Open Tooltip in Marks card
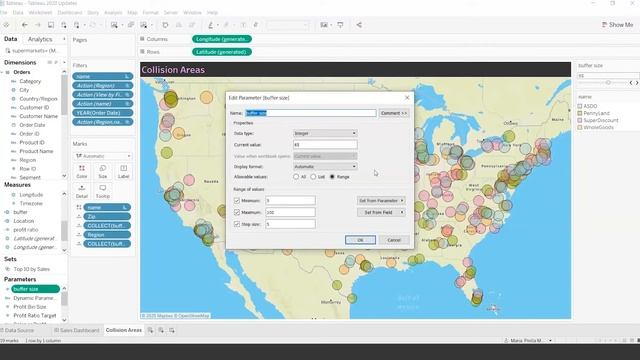Viewport: 640px width, 360px height. [x=102, y=191]
